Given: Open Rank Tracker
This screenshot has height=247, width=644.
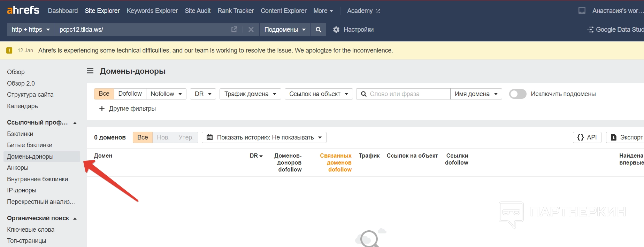Looking at the screenshot, I should 236,11.
